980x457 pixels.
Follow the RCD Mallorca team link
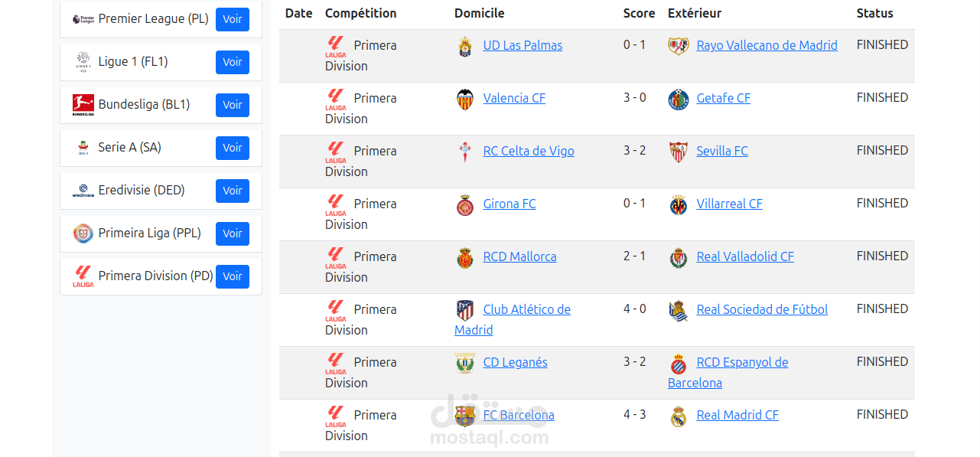point(519,256)
